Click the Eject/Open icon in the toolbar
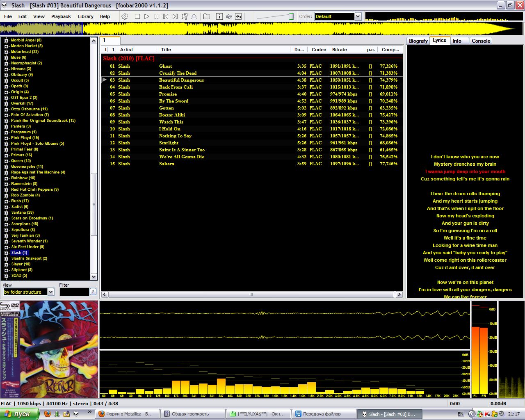 pyautogui.click(x=194, y=16)
